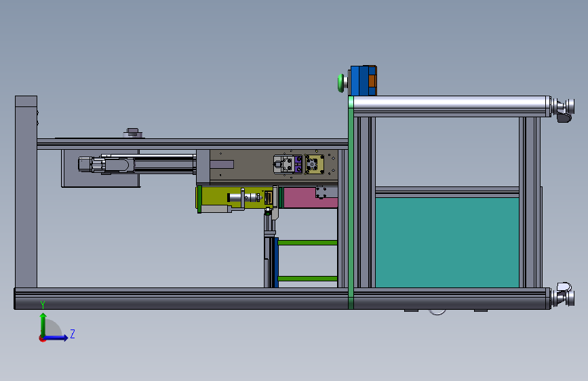Select the long gray horizontal beam

point(193,144)
